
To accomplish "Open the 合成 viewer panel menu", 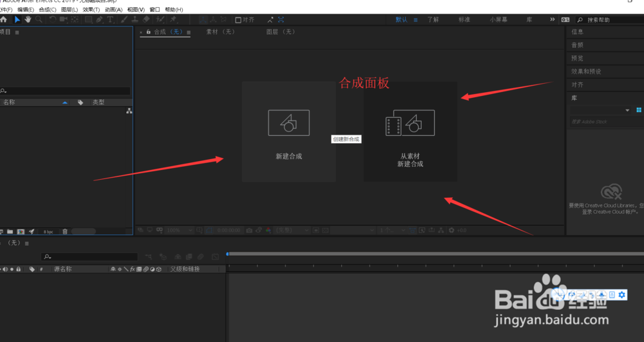I will (x=189, y=32).
